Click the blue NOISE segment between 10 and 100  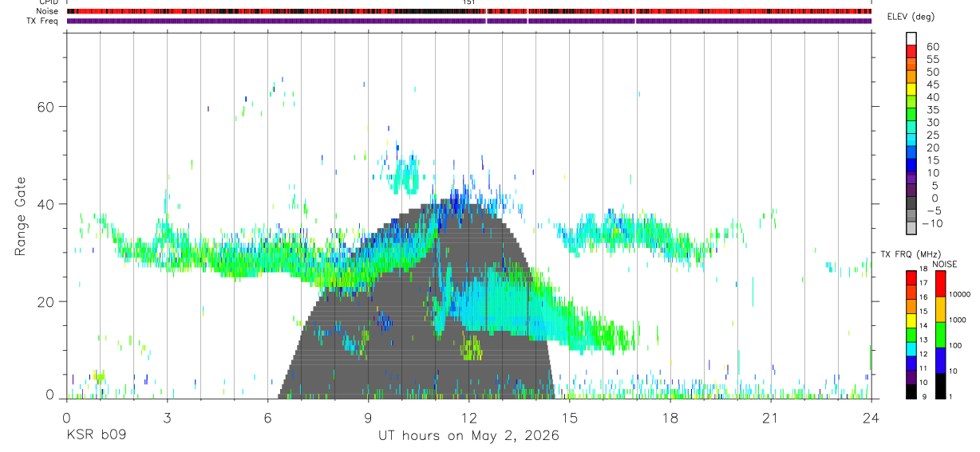click(x=940, y=360)
